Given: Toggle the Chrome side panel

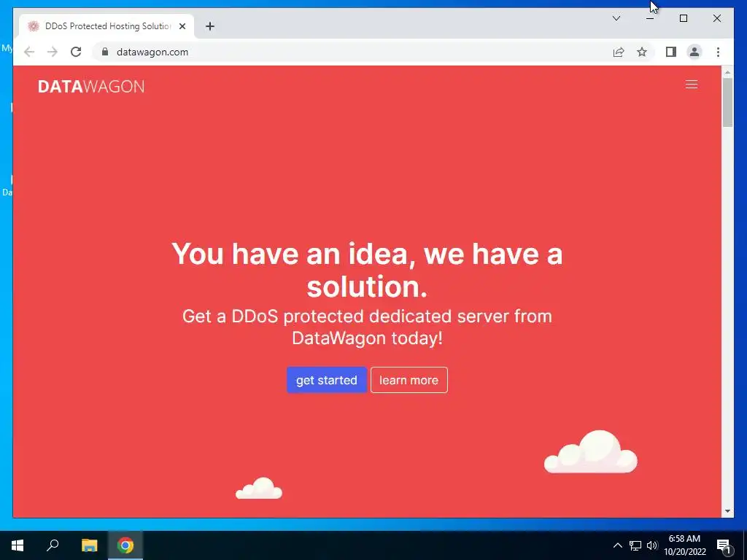Looking at the screenshot, I should [x=671, y=52].
